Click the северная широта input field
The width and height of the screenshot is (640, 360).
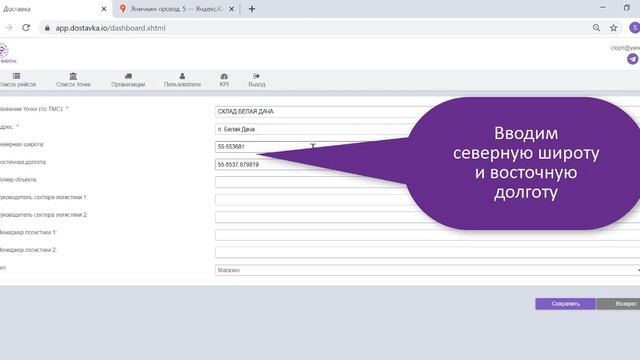[427, 147]
